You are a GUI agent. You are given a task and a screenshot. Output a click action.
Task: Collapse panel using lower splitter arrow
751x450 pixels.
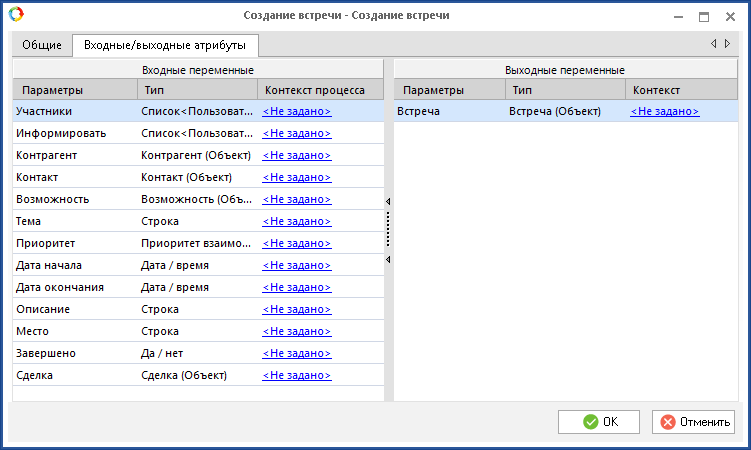(388, 260)
